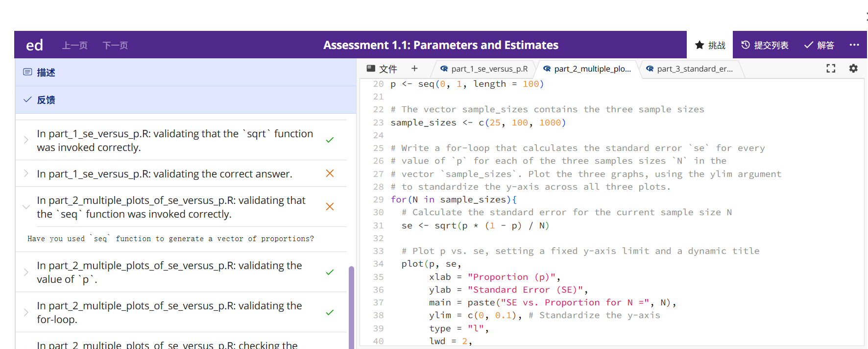Click the R icon on part_1 tab
This screenshot has width=868, height=349.
(444, 69)
